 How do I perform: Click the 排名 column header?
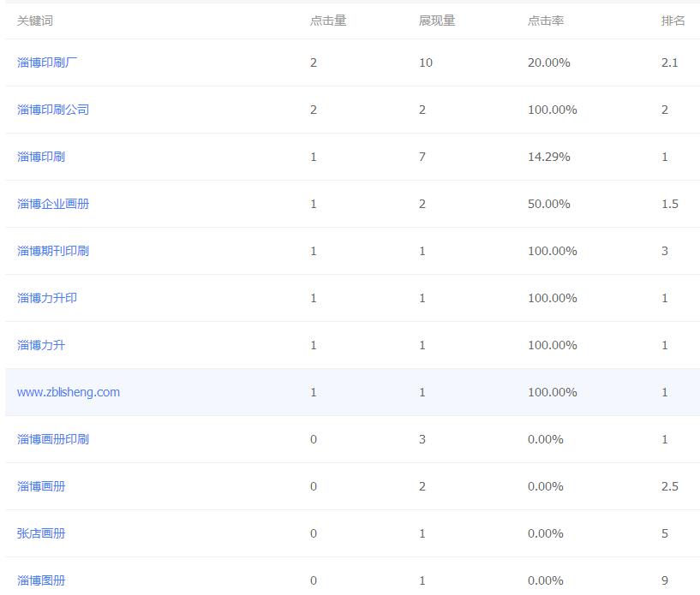673,21
